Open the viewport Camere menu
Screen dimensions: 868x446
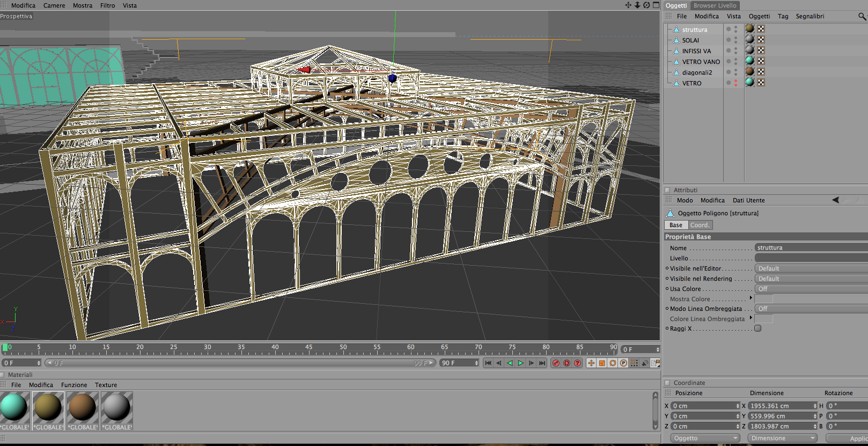(54, 5)
